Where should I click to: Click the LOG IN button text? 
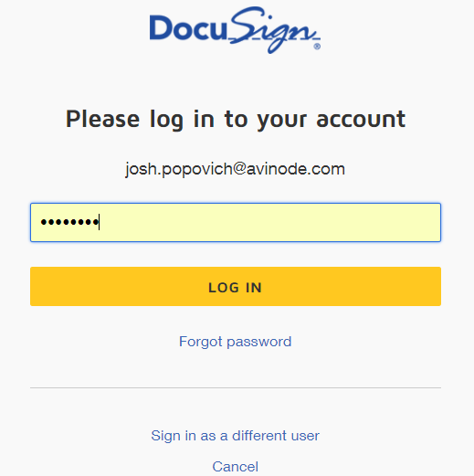tap(235, 288)
